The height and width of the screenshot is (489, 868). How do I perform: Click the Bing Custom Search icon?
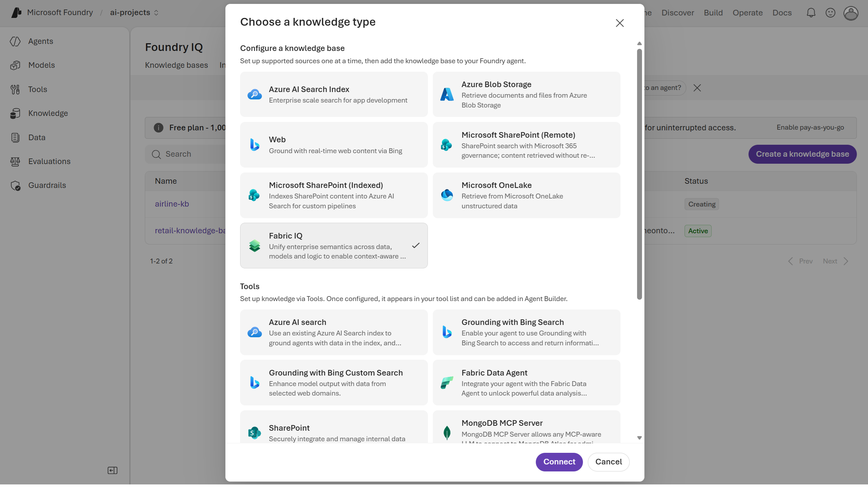coord(255,383)
